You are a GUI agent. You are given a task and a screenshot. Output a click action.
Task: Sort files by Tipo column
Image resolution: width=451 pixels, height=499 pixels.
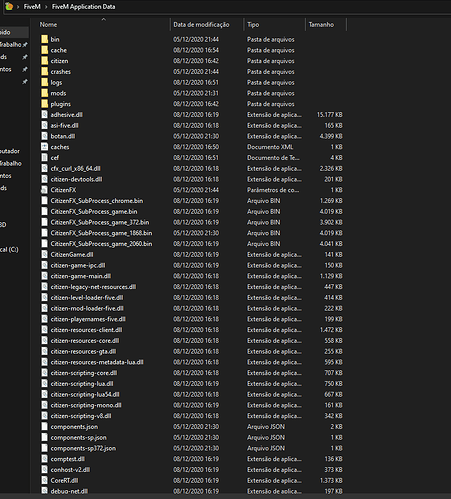[253, 25]
